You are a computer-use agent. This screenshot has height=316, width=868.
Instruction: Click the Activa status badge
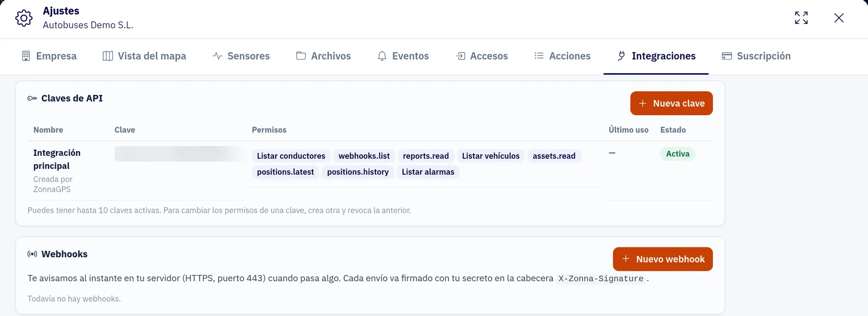(678, 154)
